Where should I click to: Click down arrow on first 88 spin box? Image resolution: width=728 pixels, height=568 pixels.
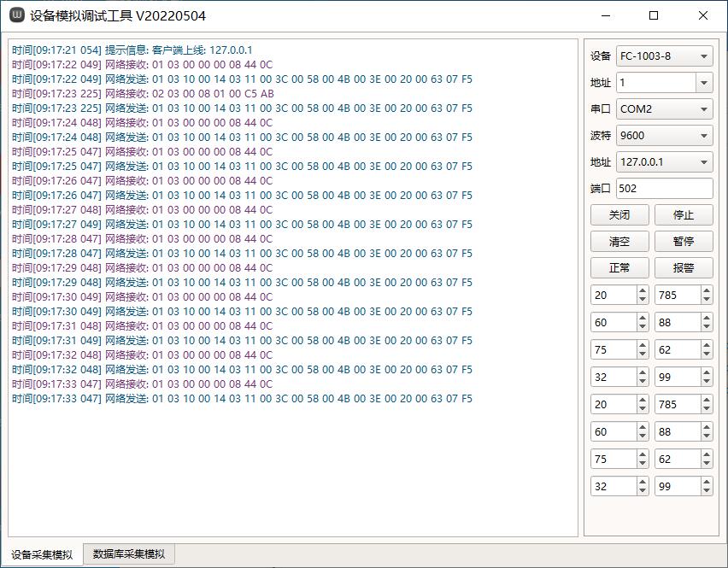click(706, 326)
